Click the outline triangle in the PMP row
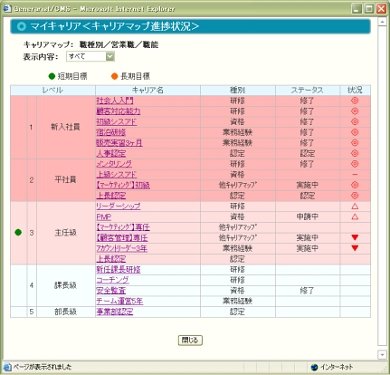This screenshot has height=375, width=390. click(355, 217)
